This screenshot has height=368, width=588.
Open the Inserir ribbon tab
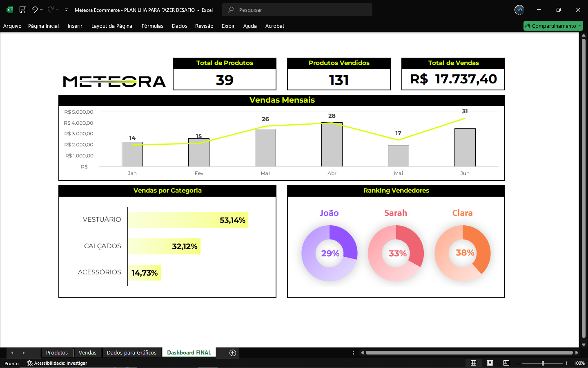pos(75,26)
